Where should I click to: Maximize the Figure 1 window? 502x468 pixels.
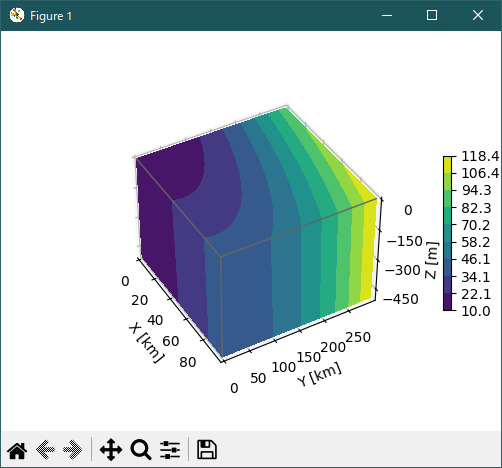[432, 15]
